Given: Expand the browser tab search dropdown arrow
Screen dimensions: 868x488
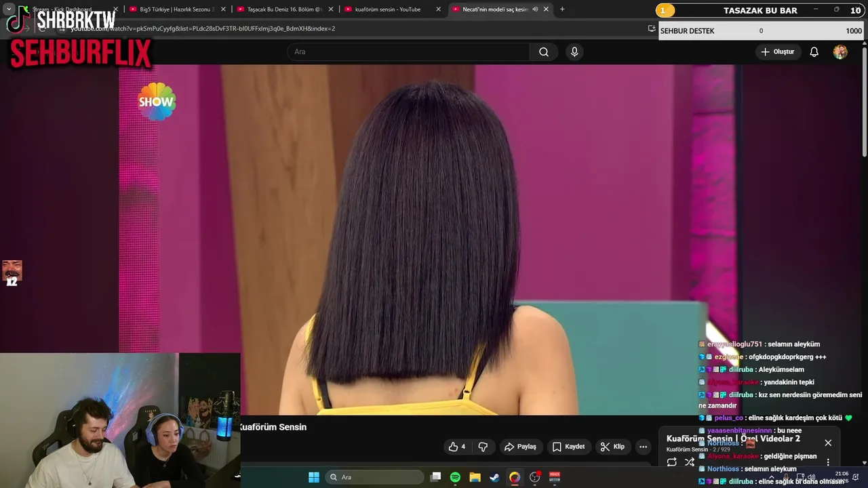Looking at the screenshot, I should (x=9, y=9).
